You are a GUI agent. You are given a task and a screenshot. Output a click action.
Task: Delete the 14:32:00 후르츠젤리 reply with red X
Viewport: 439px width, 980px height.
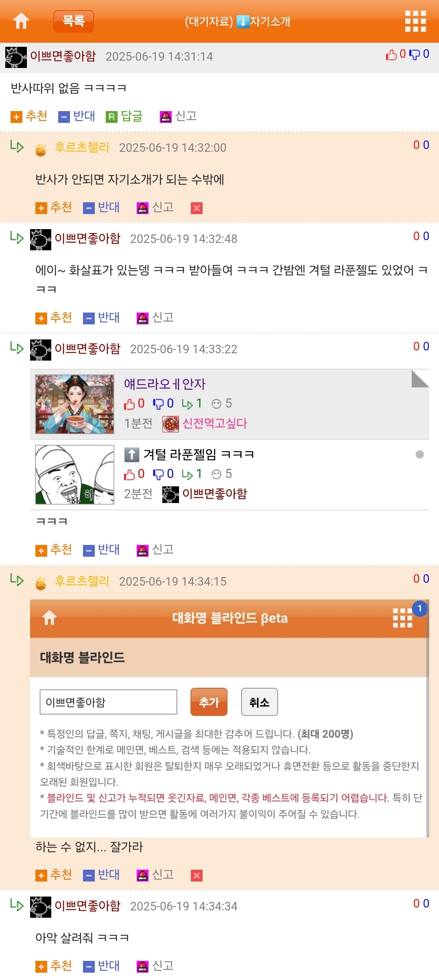pos(197,208)
